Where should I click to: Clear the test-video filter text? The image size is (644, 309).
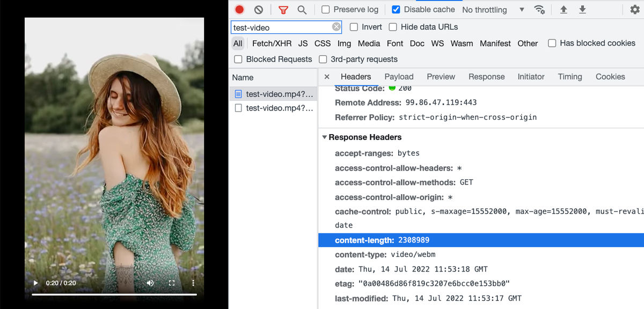(336, 27)
